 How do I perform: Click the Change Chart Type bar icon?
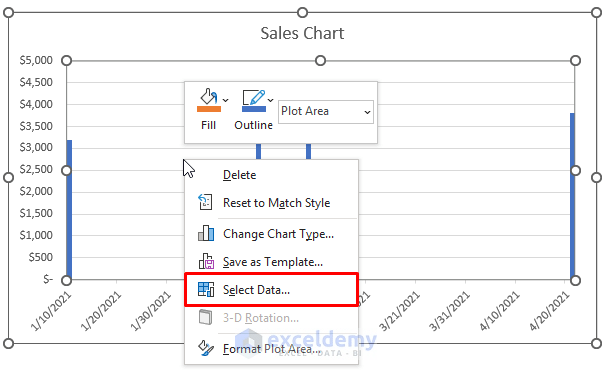(206, 233)
